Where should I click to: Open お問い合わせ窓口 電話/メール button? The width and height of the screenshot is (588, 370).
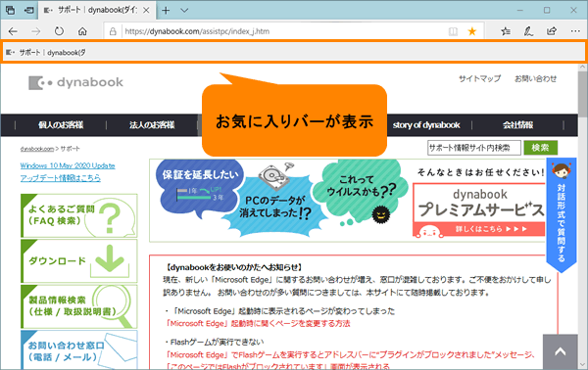coord(78,350)
